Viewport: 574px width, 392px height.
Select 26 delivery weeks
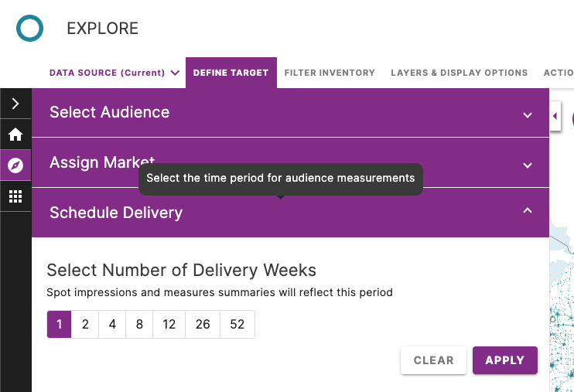pos(203,324)
